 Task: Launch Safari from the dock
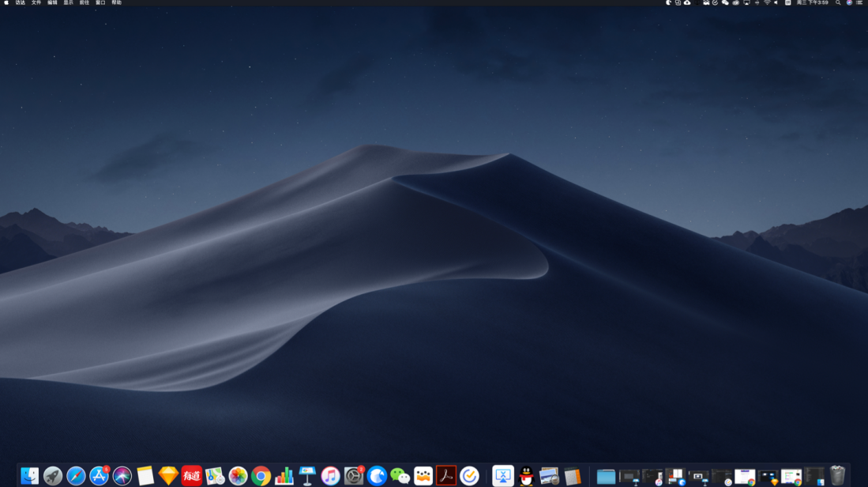pyautogui.click(x=76, y=475)
